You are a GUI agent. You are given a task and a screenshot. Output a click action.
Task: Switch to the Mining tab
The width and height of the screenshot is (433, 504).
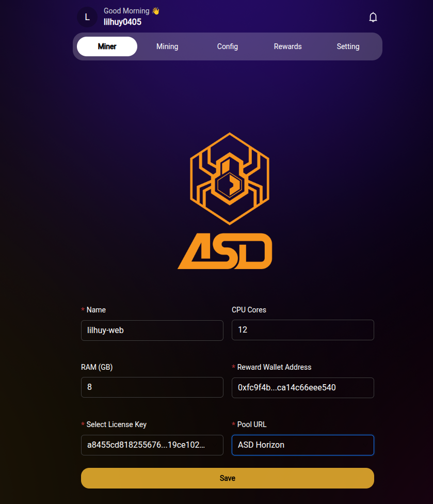(x=167, y=46)
